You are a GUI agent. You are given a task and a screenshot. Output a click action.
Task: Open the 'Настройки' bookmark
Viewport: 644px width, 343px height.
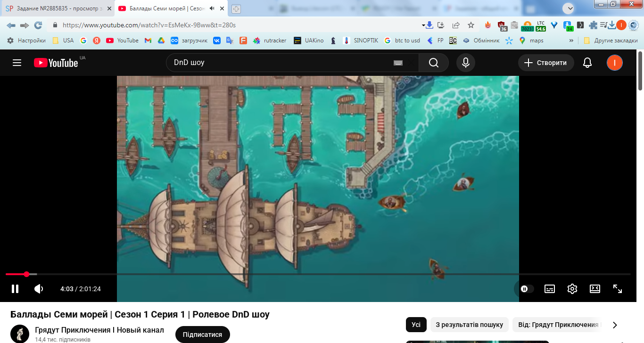pos(26,41)
